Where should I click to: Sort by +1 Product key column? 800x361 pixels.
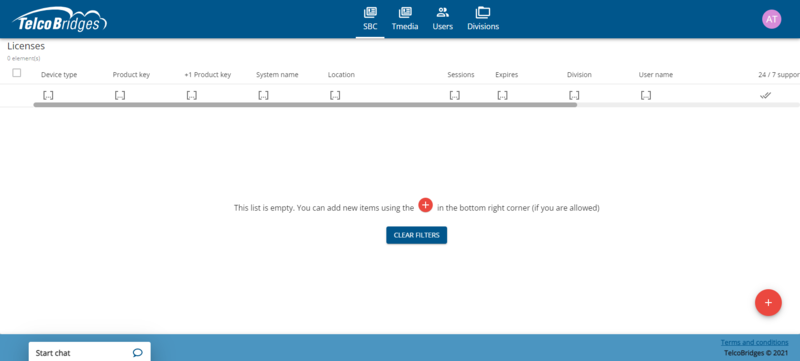point(208,74)
